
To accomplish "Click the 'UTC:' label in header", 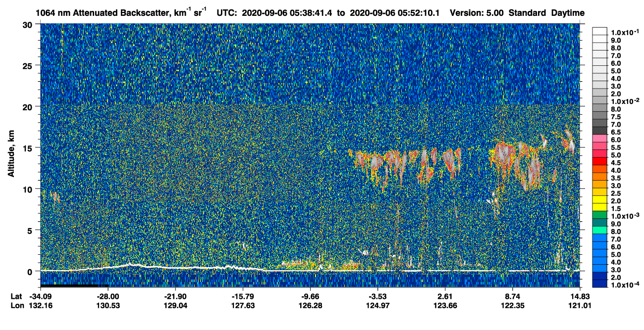I will (x=227, y=13).
